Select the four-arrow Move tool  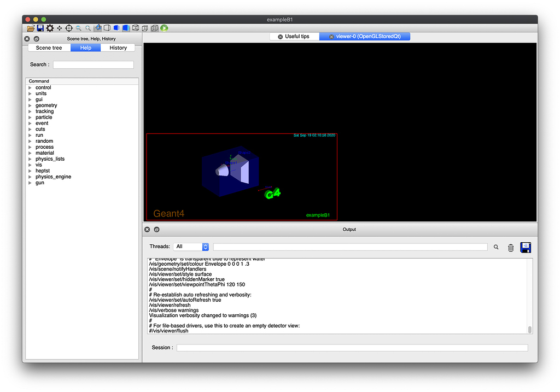pyautogui.click(x=60, y=28)
